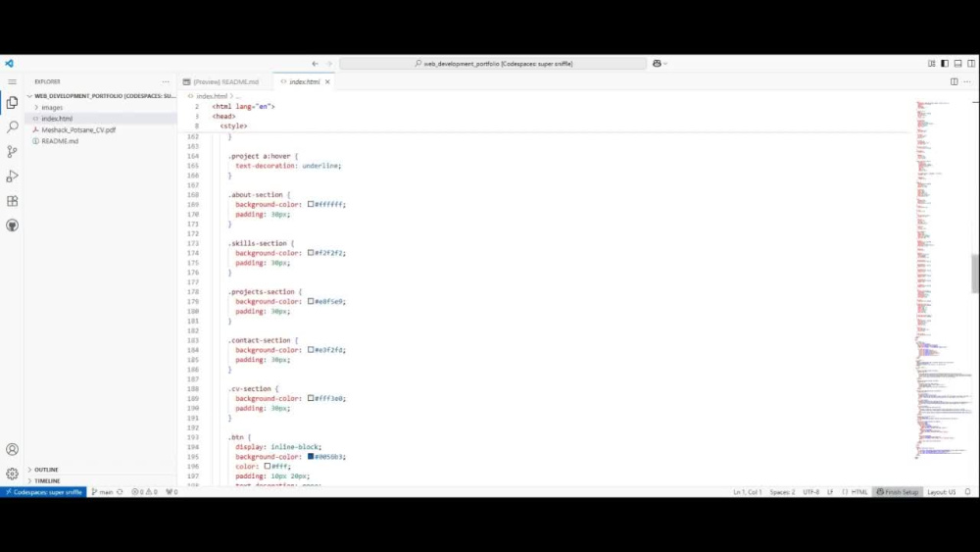
Task: Click the #fff swatch in .btn rule
Action: point(268,466)
